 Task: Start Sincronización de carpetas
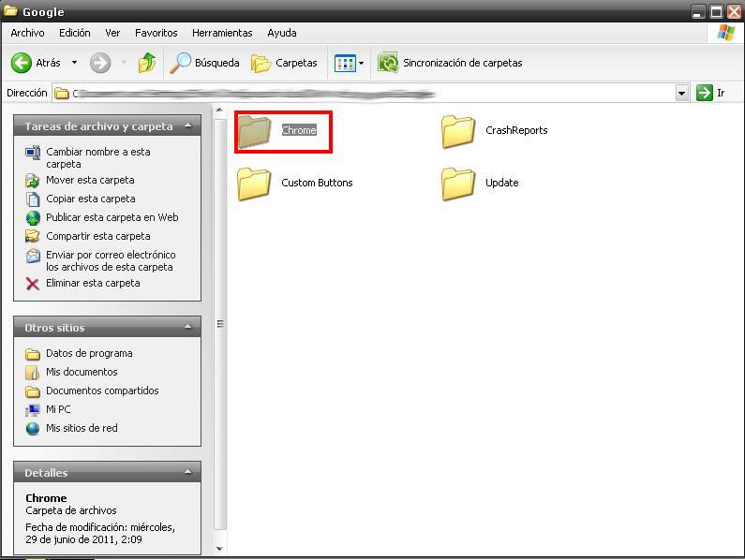[450, 63]
